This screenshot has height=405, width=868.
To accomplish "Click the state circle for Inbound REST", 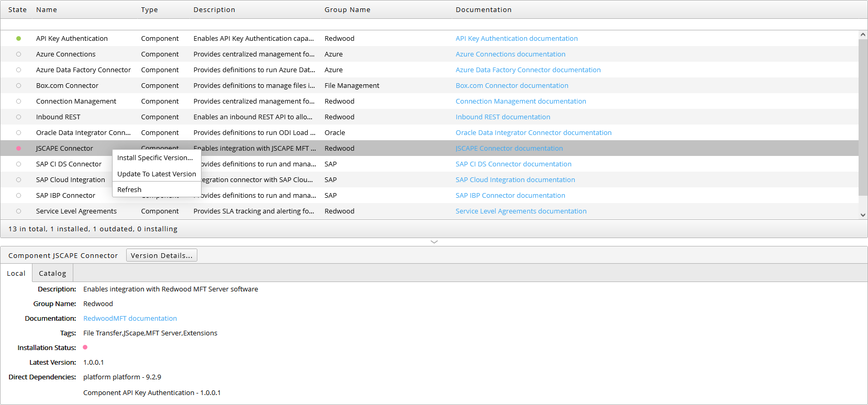I will 18,117.
